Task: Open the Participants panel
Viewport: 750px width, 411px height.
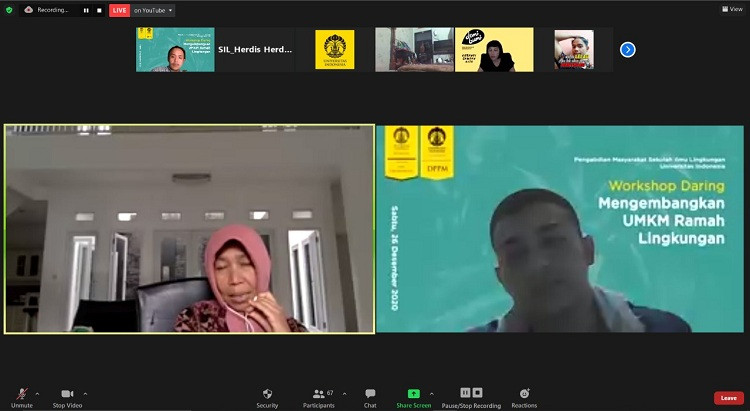Action: (319, 395)
